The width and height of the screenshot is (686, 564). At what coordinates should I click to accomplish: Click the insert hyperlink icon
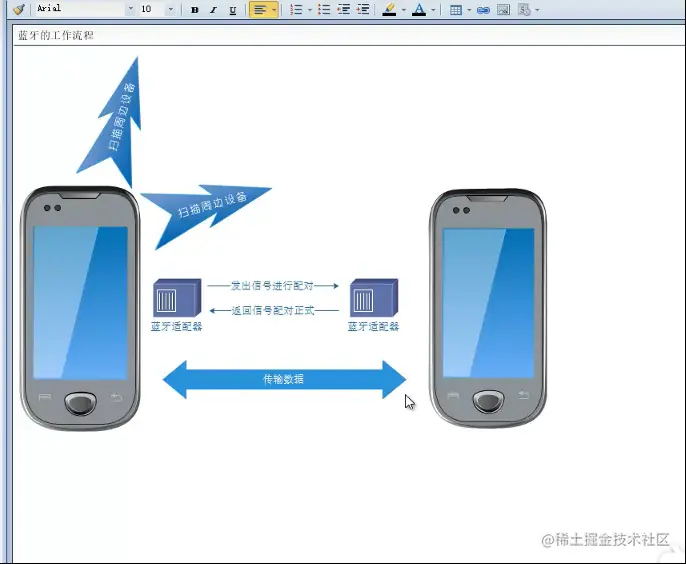[x=483, y=10]
